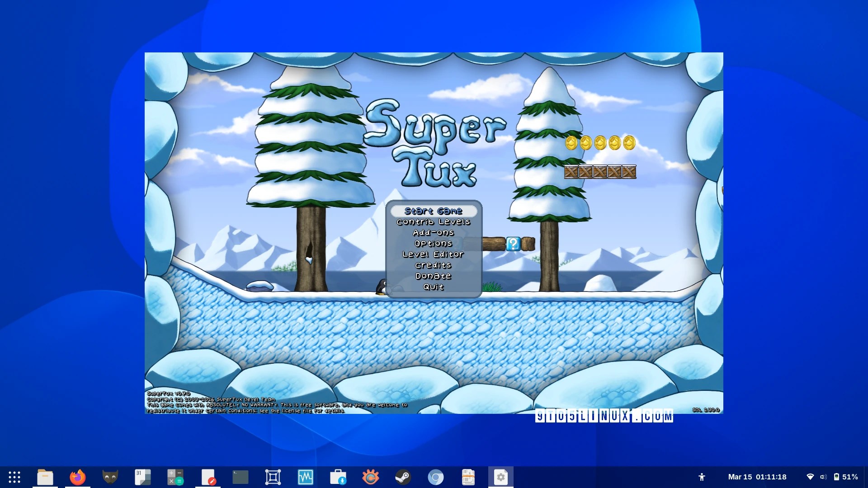Open the system monitor utility

[306, 477]
